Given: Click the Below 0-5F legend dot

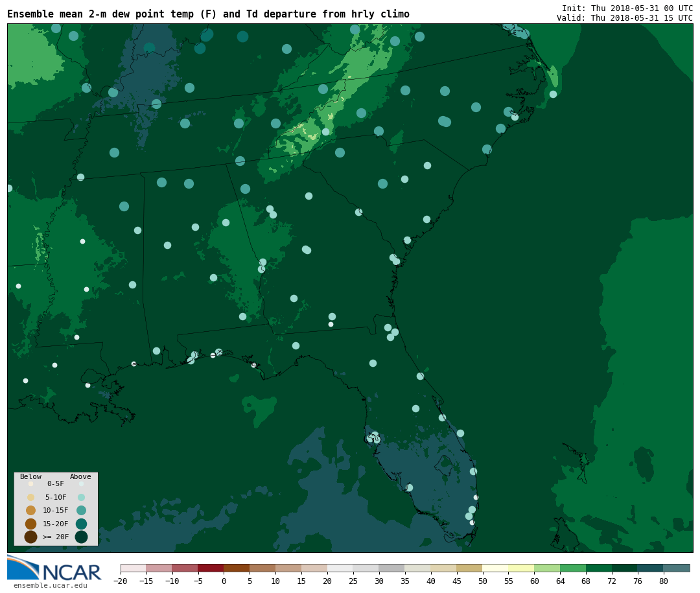Looking at the screenshot, I should click(31, 483).
